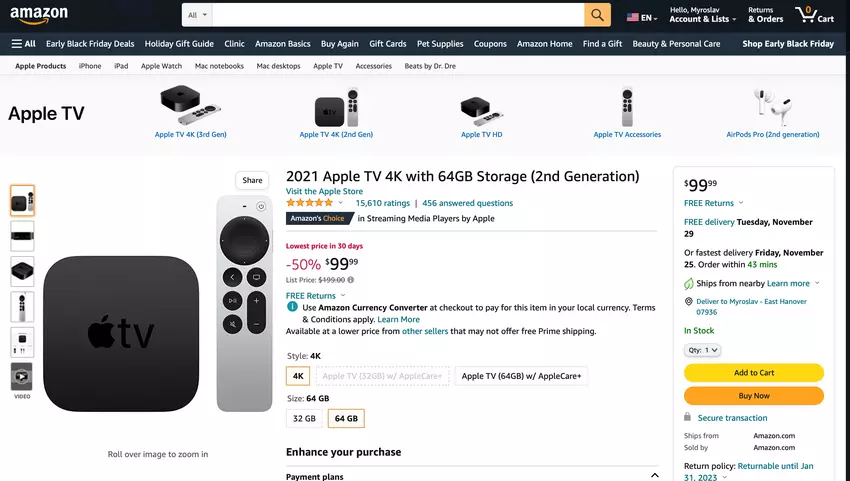
Task: Open the 15,610 ratings link
Action: click(x=383, y=203)
